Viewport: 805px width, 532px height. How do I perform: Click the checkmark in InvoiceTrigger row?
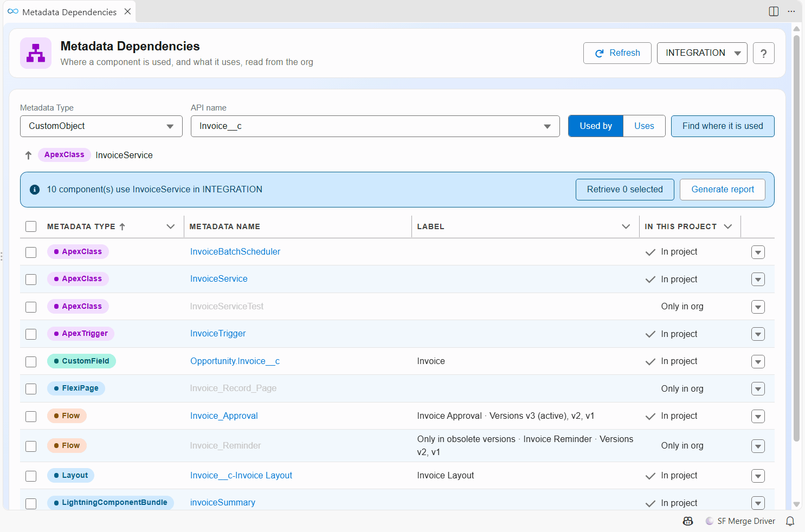pyautogui.click(x=651, y=334)
